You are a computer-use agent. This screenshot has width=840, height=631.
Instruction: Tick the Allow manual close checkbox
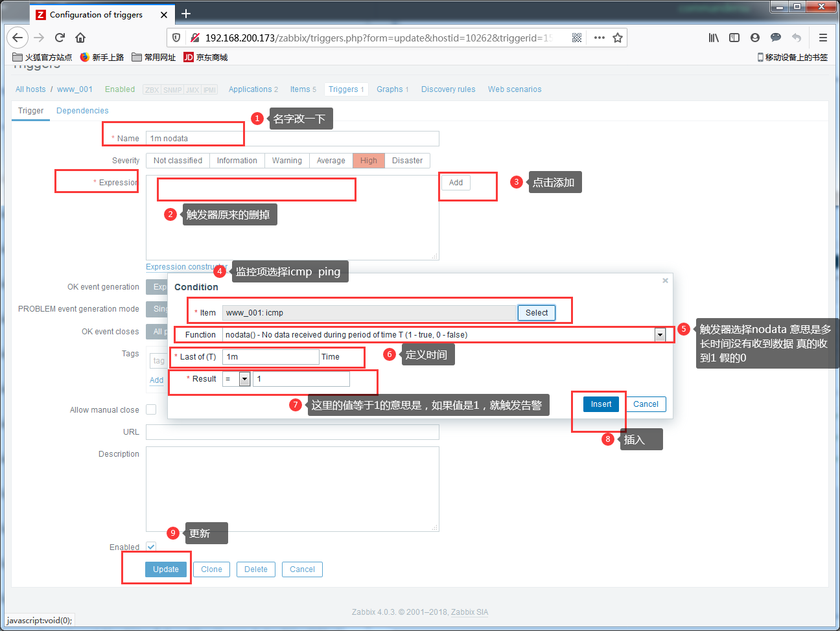point(151,409)
